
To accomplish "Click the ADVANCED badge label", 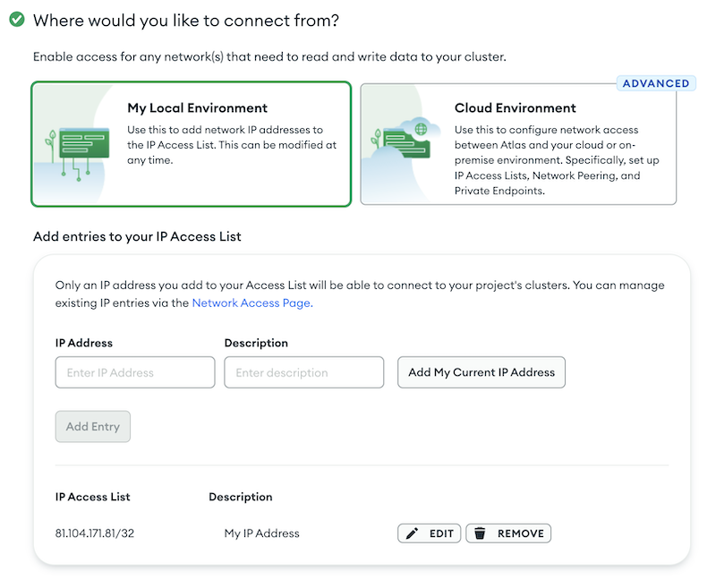I will pos(656,83).
